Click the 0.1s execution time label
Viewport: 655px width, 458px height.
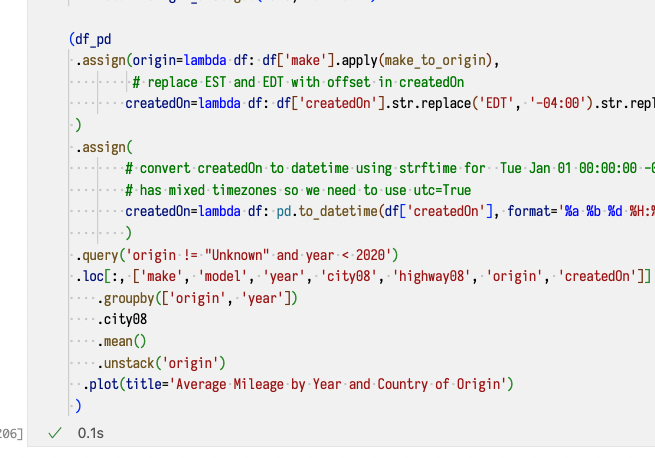click(x=91, y=433)
